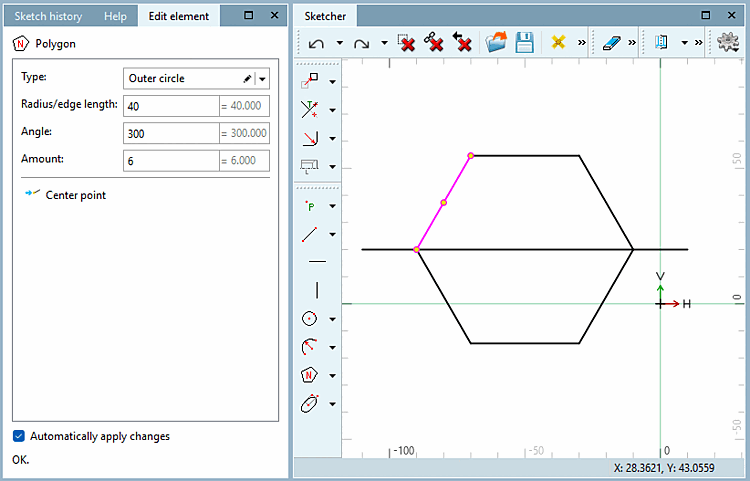Click the pencil edit icon in Type field

(247, 79)
